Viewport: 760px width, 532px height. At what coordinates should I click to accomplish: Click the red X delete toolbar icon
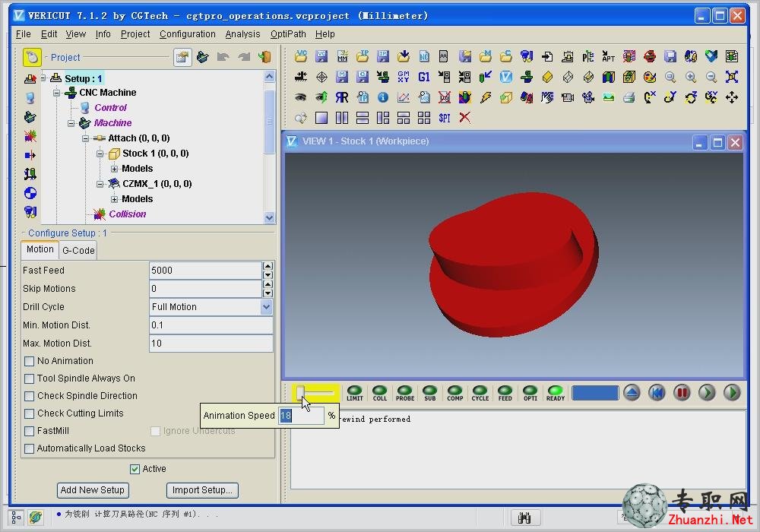(465, 117)
